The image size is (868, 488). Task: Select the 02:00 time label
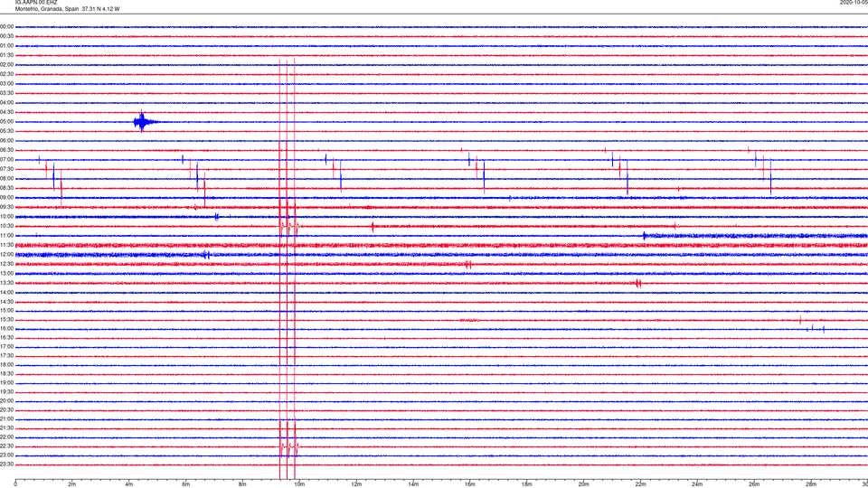coord(6,65)
